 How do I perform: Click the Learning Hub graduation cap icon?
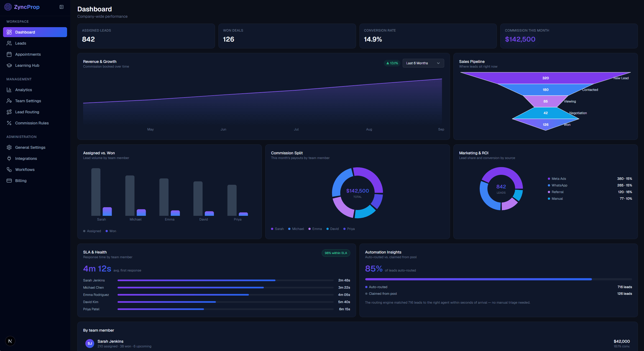pyautogui.click(x=9, y=65)
